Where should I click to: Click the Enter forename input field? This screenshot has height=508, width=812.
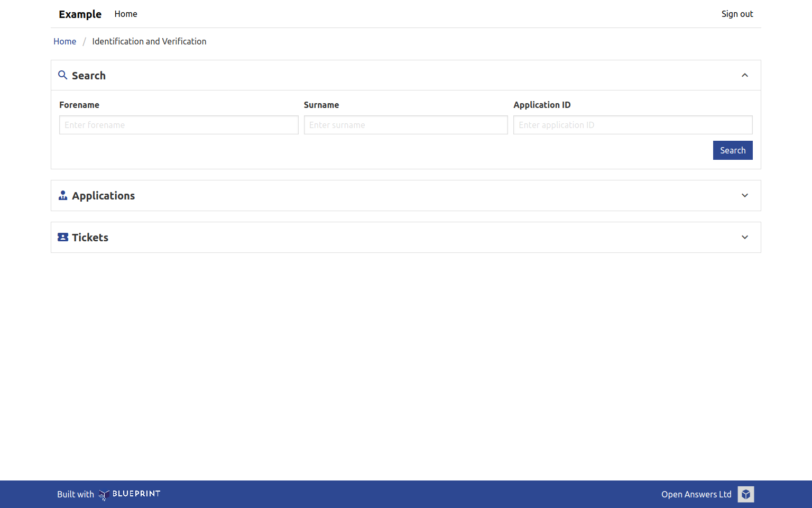tap(178, 125)
